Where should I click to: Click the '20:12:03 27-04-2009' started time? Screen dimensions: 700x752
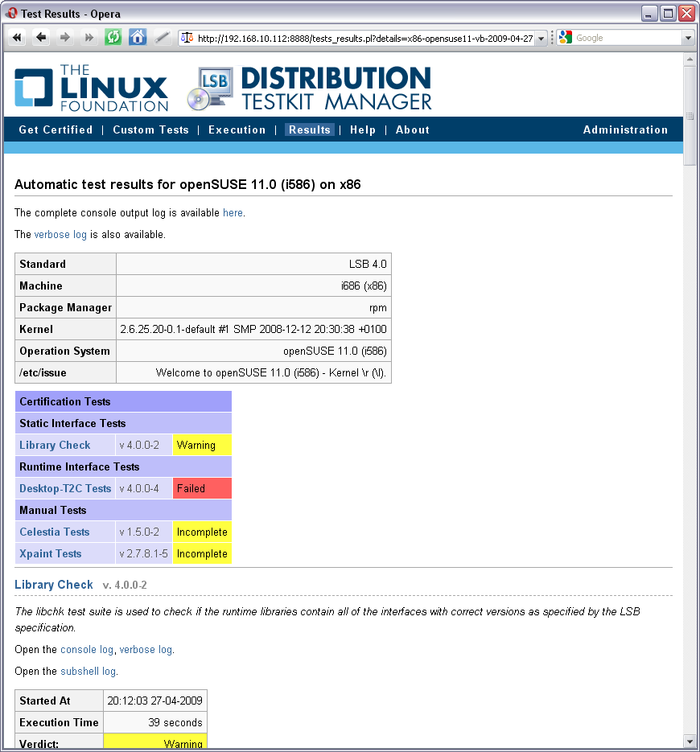(155, 701)
